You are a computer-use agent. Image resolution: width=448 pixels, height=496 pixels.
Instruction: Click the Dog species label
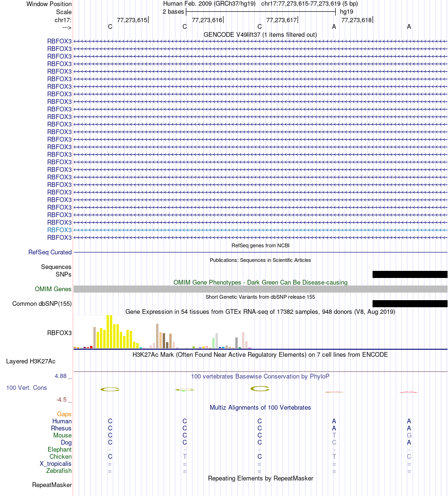66,443
